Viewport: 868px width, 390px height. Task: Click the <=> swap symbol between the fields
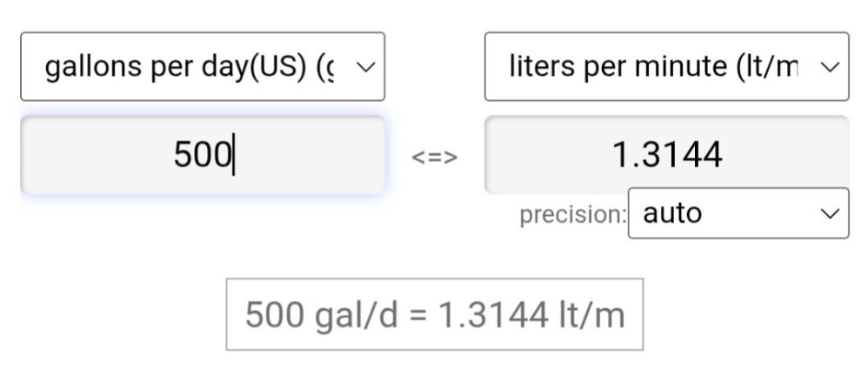tap(434, 158)
